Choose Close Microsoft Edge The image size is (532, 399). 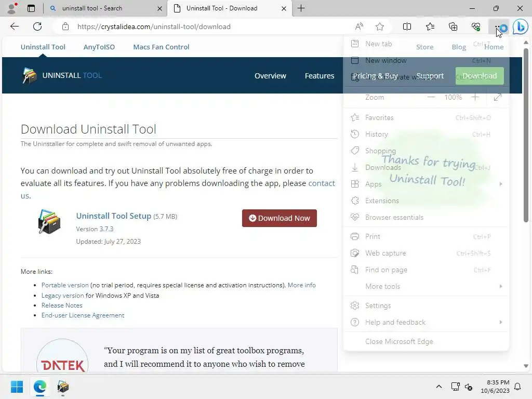click(x=426, y=342)
